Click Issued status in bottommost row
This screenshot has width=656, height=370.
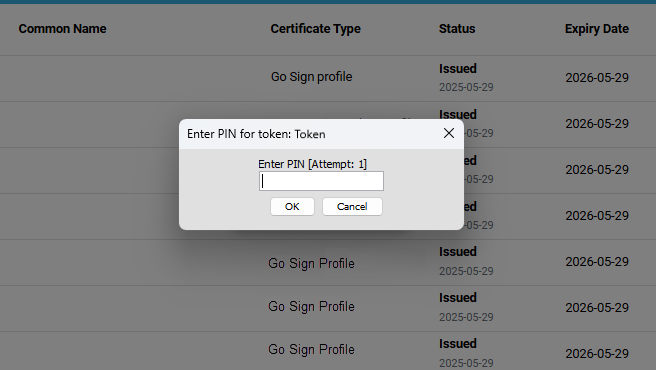coord(458,344)
